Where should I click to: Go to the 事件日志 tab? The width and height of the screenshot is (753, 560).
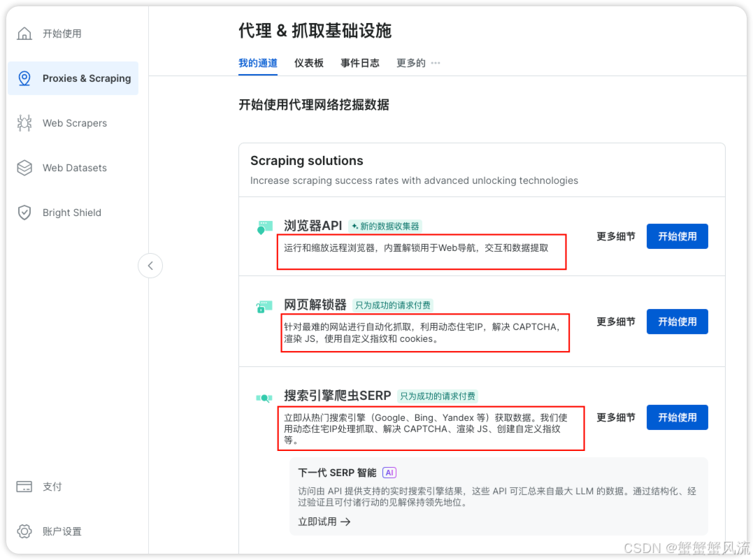tap(359, 63)
